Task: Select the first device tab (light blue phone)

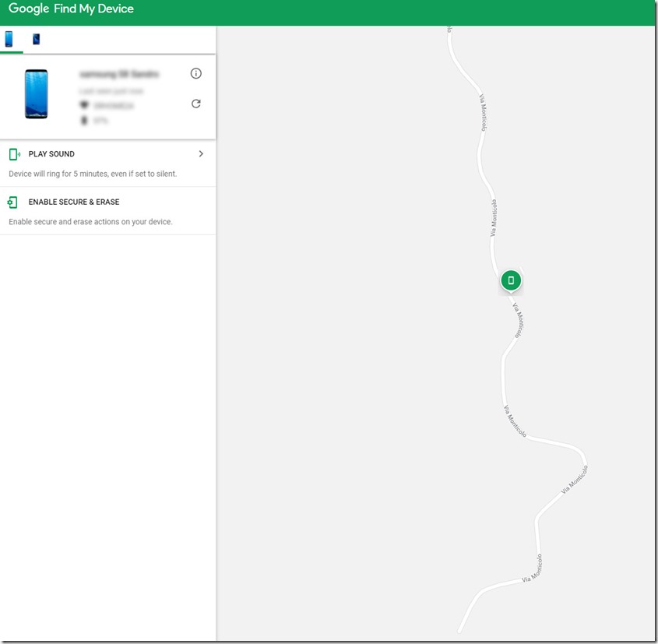Action: pos(9,39)
